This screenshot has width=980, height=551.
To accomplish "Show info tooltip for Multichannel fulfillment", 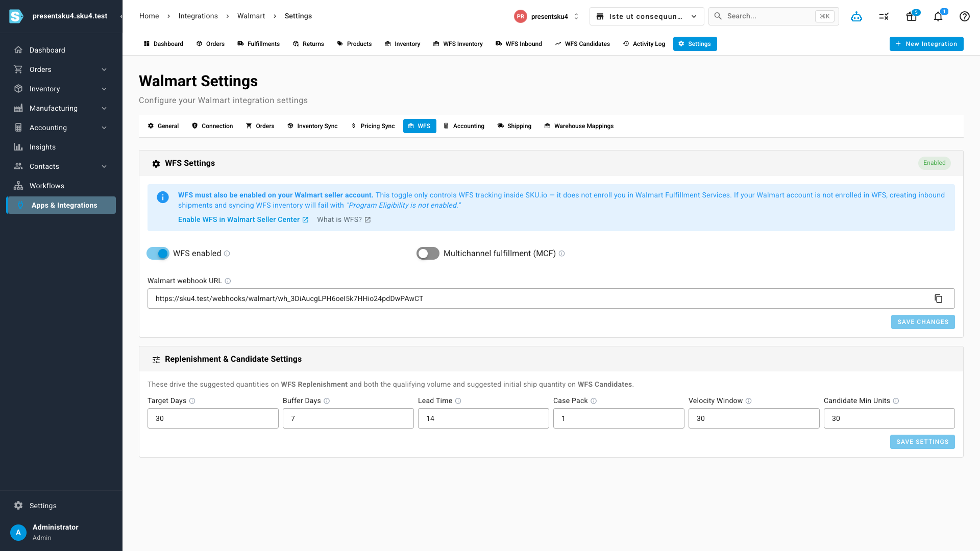I will (x=562, y=254).
